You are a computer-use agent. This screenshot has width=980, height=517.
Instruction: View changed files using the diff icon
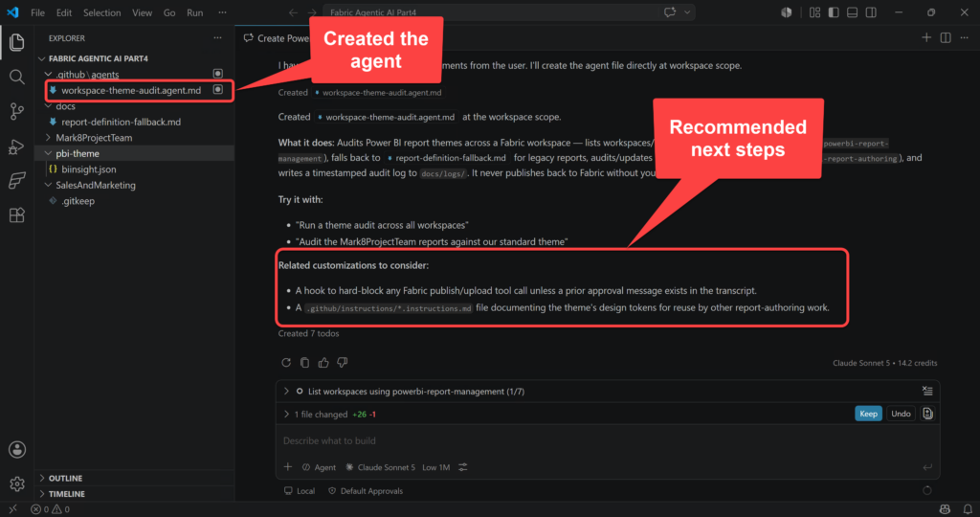pyautogui.click(x=927, y=414)
